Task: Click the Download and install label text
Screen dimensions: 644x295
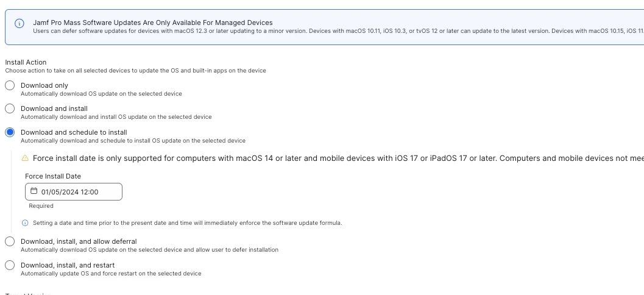Action: (54, 108)
